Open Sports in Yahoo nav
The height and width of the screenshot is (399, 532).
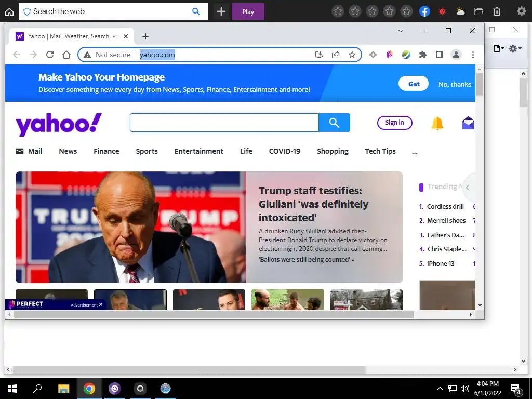147,151
